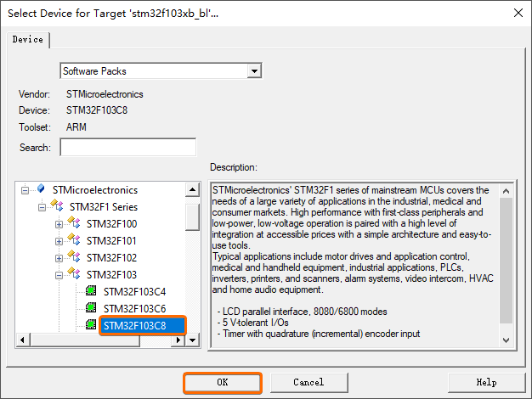Click the Toolset value 'ARM'
532x399 pixels.
click(76, 127)
